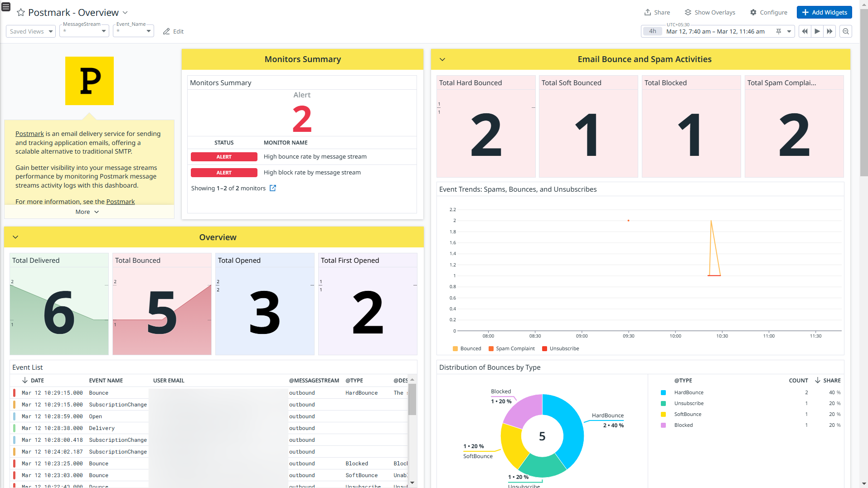Open the Configure menu

769,12
